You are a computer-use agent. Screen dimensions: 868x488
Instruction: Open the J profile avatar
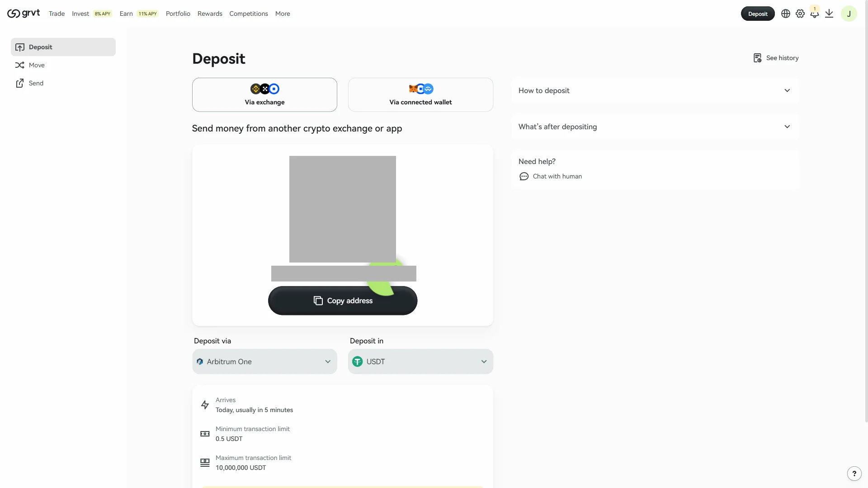coord(849,14)
